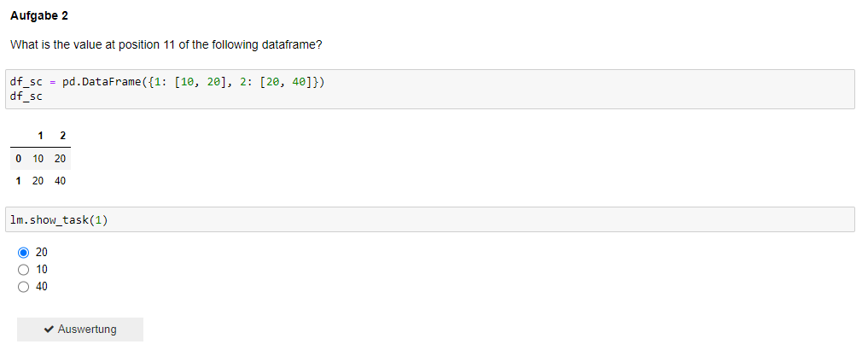Click the table cell containing 10
This screenshot has width=868, height=356.
[x=38, y=159]
